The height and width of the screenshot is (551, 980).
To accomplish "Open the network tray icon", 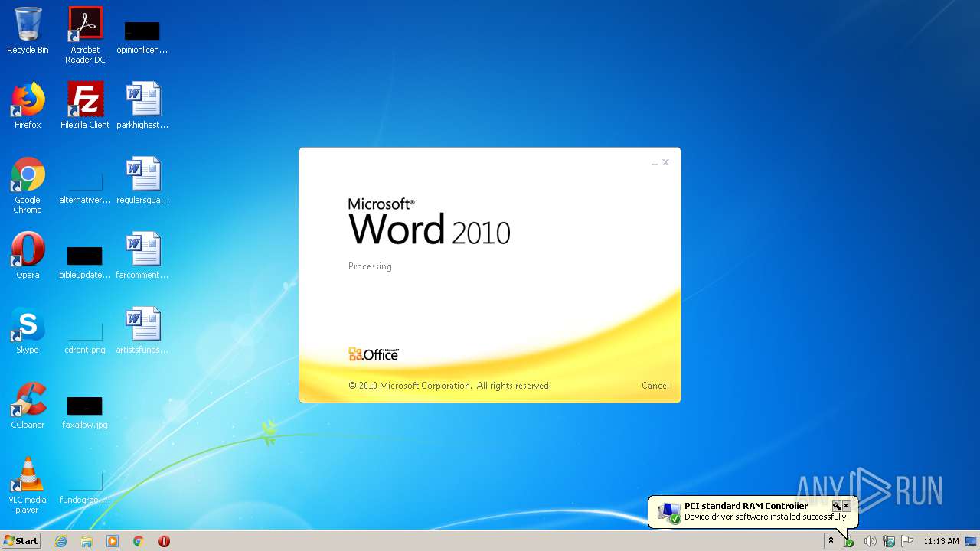I will coord(889,542).
